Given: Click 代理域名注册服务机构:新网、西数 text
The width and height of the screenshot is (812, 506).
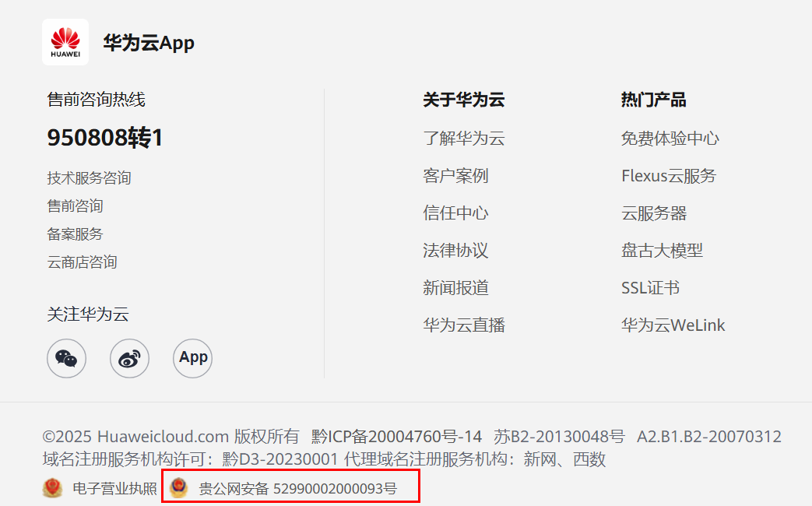Looking at the screenshot, I should click(x=475, y=459).
